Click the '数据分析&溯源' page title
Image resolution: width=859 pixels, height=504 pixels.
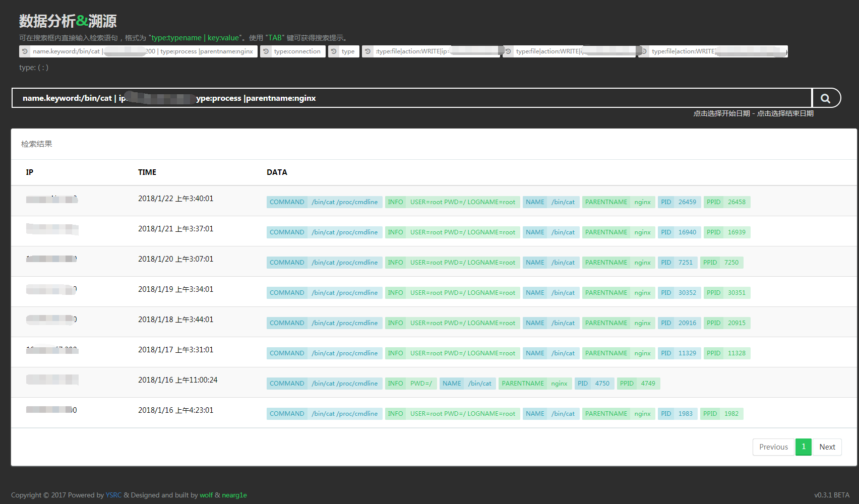(68, 21)
